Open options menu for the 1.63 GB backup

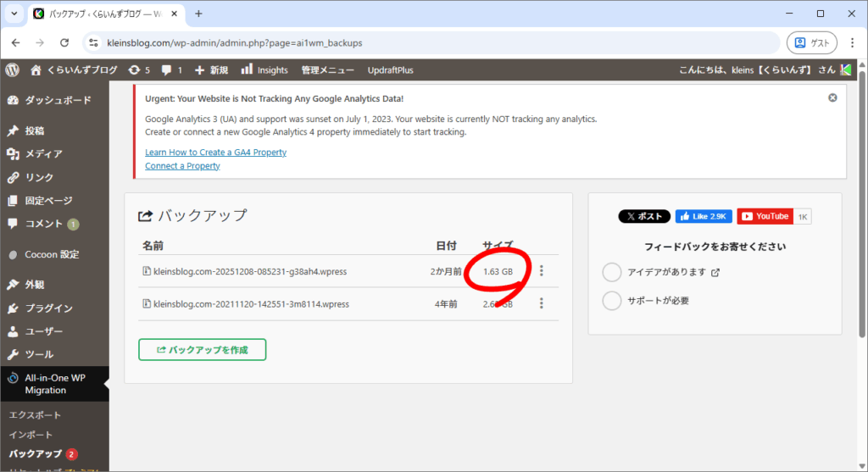(x=542, y=271)
